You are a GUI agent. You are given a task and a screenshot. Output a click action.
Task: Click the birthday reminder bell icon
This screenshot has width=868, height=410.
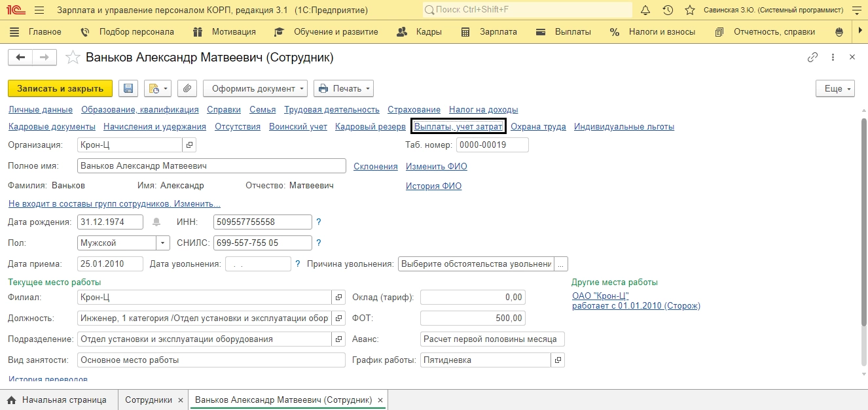(x=156, y=222)
